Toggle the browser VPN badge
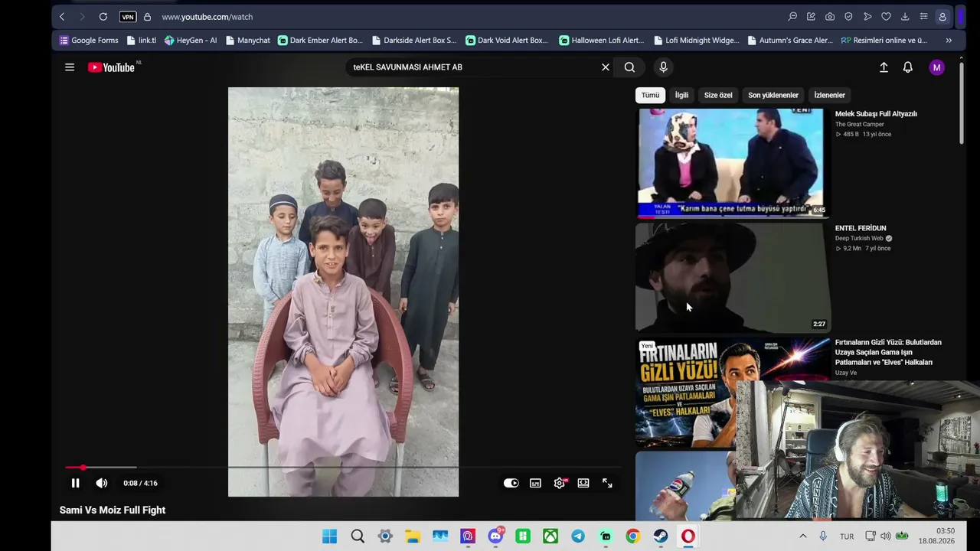980x551 pixels. (x=128, y=17)
